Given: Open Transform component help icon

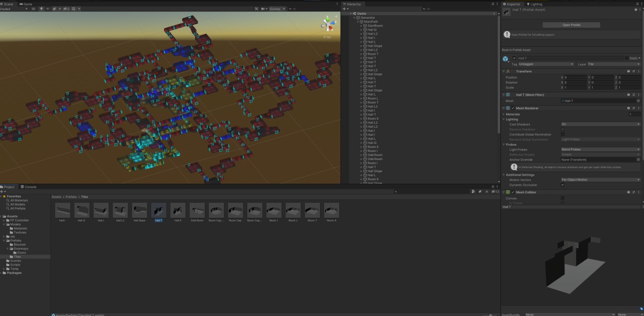Looking at the screenshot, I should (628, 71).
